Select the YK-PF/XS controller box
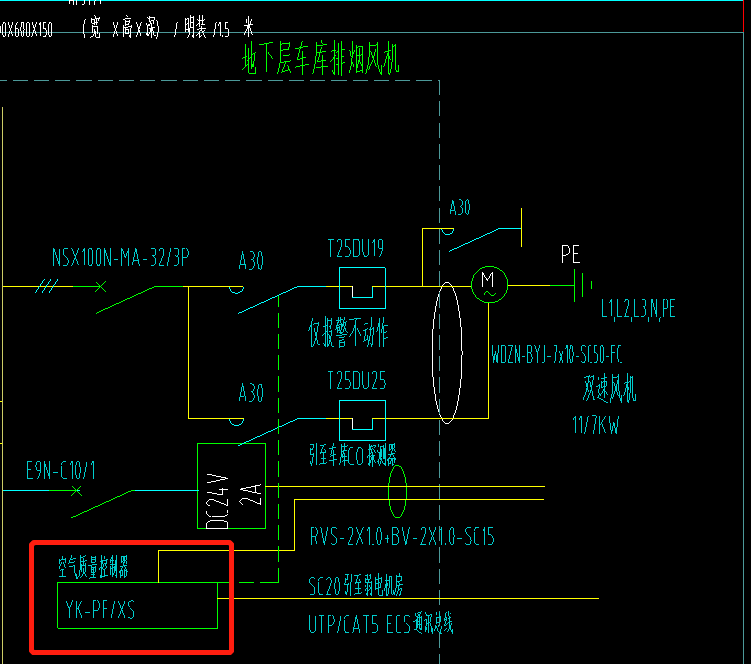This screenshot has height=664, width=751. 137,606
